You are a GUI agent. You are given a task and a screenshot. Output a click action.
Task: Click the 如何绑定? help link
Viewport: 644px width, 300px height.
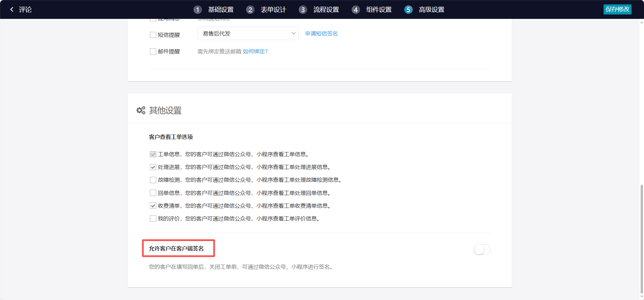click(255, 51)
